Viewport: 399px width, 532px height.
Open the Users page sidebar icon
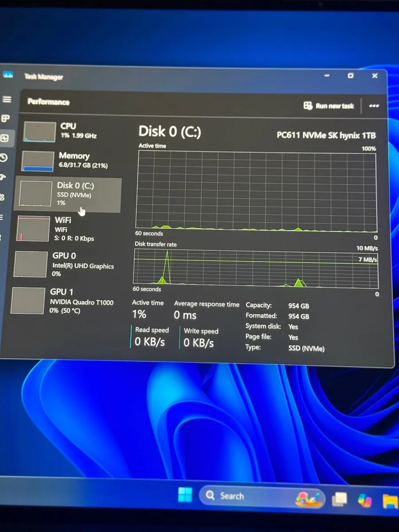click(2, 197)
